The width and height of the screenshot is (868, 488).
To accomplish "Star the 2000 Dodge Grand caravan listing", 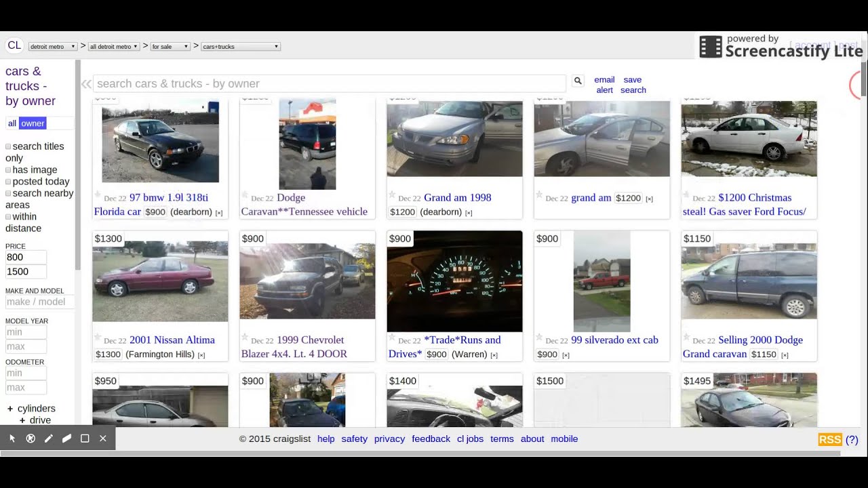I will point(686,338).
